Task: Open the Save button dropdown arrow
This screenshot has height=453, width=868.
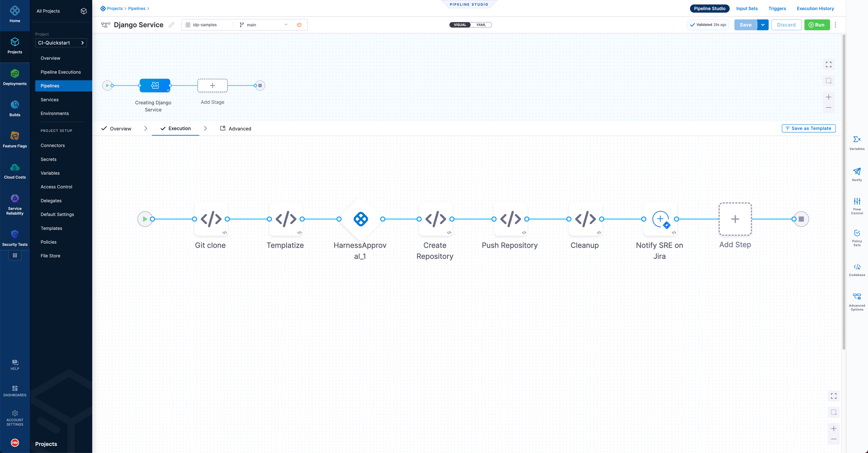Action: (x=763, y=25)
